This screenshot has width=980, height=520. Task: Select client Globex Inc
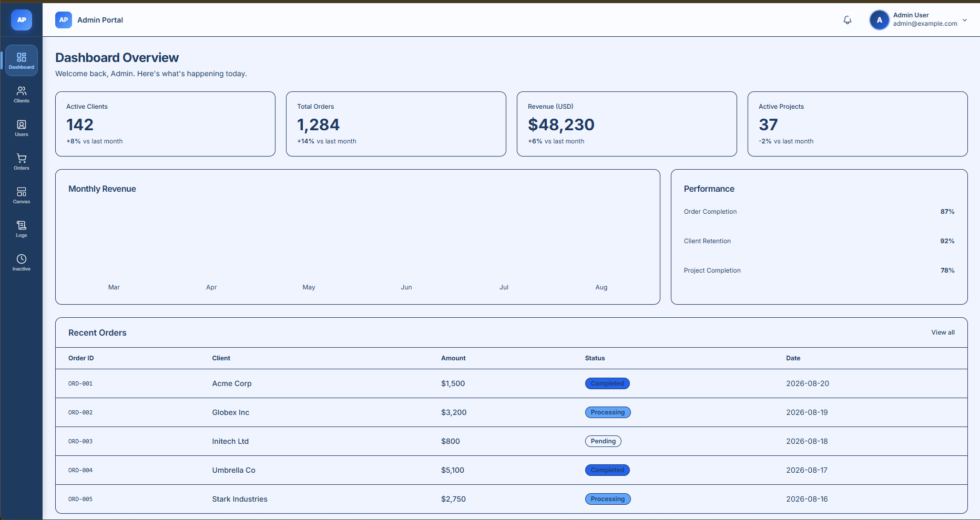point(231,412)
